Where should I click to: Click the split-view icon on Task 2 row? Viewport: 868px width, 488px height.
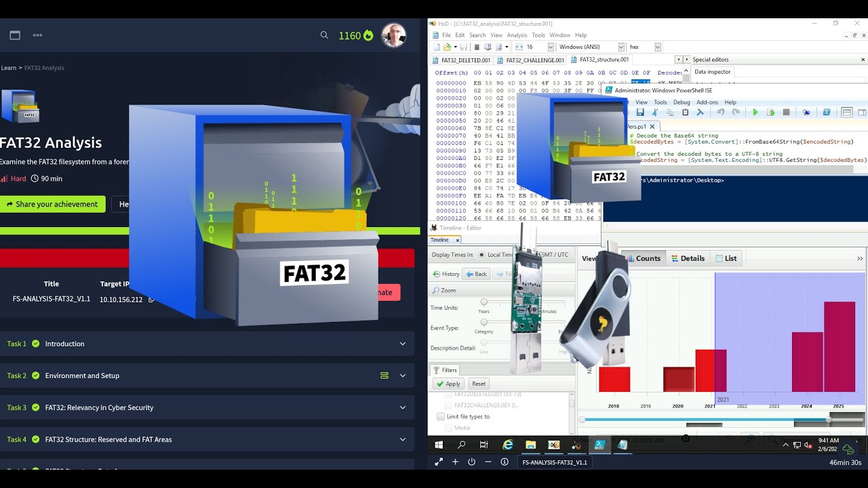[384, 375]
